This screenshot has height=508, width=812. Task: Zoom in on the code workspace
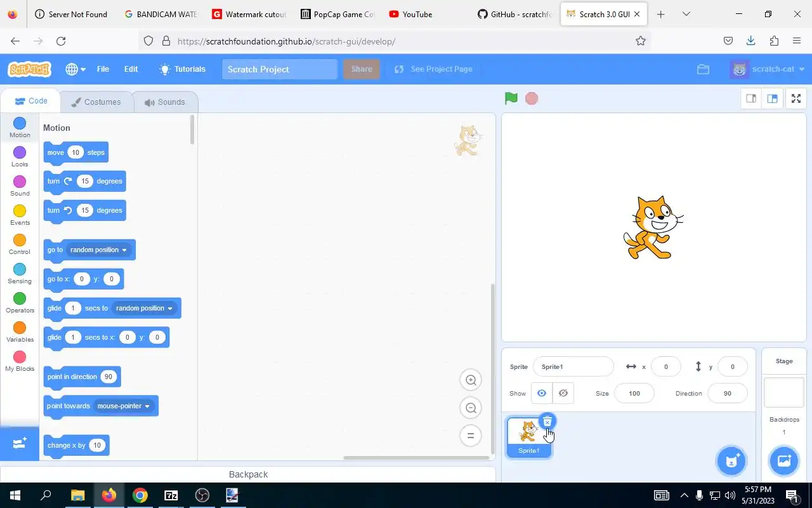click(471, 380)
